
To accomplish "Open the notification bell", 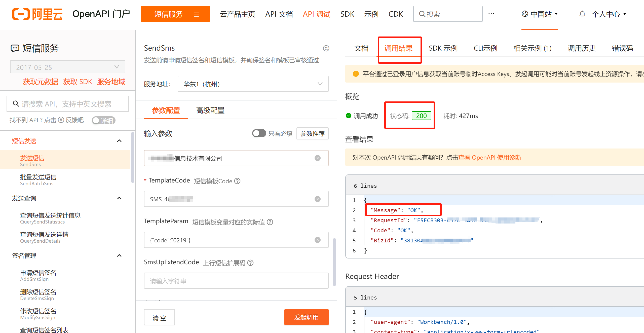I will coord(582,14).
